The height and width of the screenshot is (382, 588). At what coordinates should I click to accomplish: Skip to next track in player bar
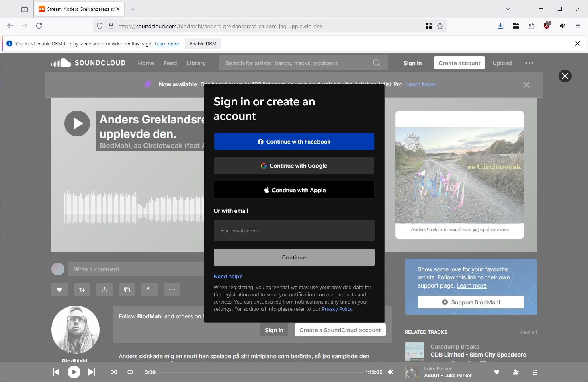92,372
